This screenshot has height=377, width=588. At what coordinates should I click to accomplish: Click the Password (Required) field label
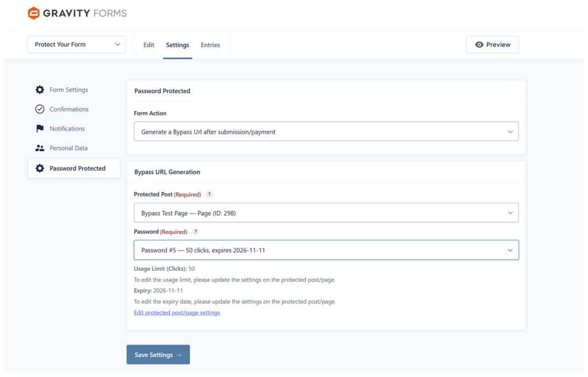[x=161, y=232]
